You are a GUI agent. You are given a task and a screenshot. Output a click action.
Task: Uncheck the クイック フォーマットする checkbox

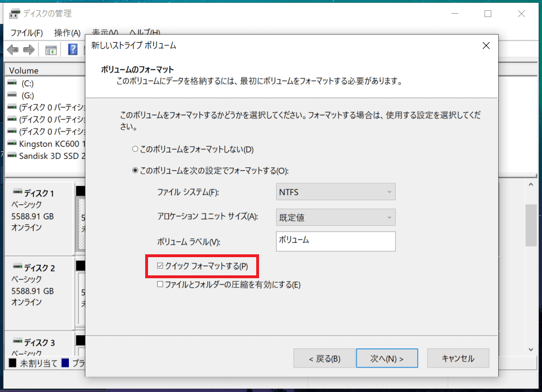(x=161, y=266)
